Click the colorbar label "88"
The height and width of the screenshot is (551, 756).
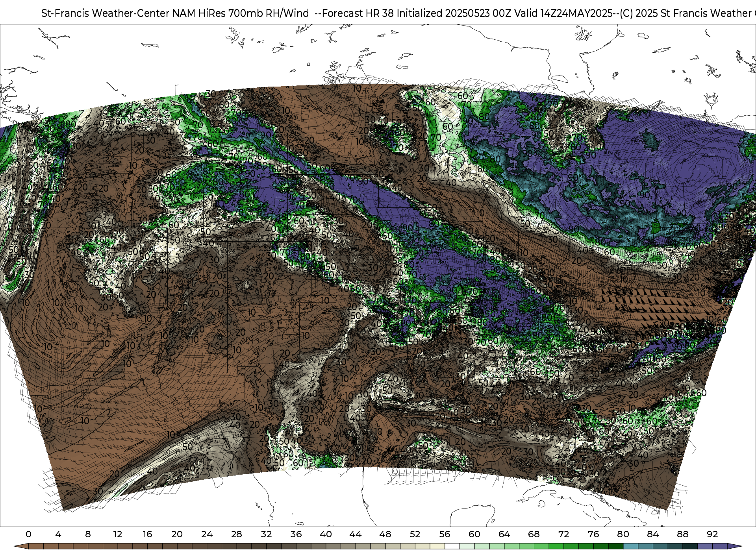[x=682, y=534]
